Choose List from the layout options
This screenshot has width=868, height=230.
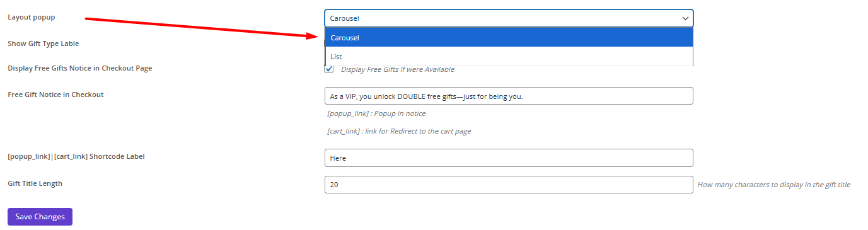[x=509, y=57]
